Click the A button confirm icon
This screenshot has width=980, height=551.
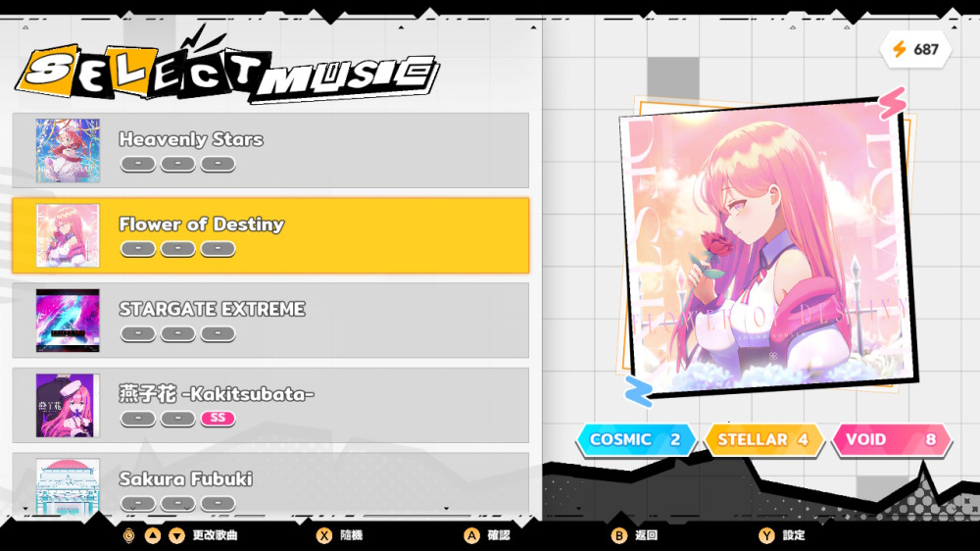pyautogui.click(x=471, y=535)
